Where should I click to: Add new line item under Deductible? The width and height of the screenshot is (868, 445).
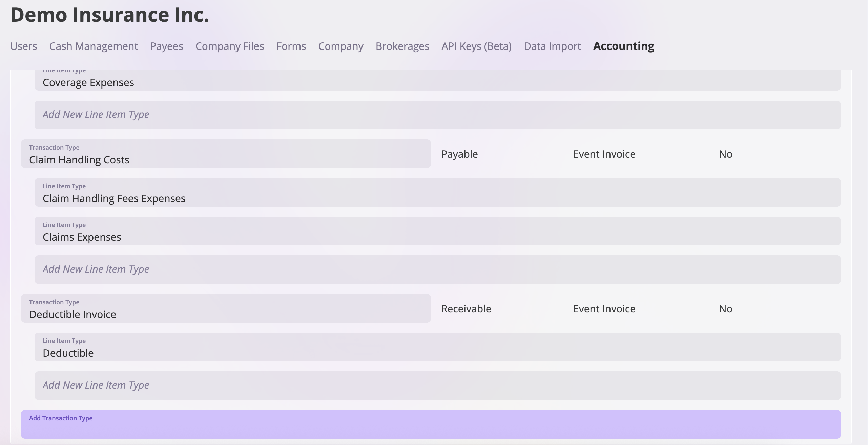(437, 385)
